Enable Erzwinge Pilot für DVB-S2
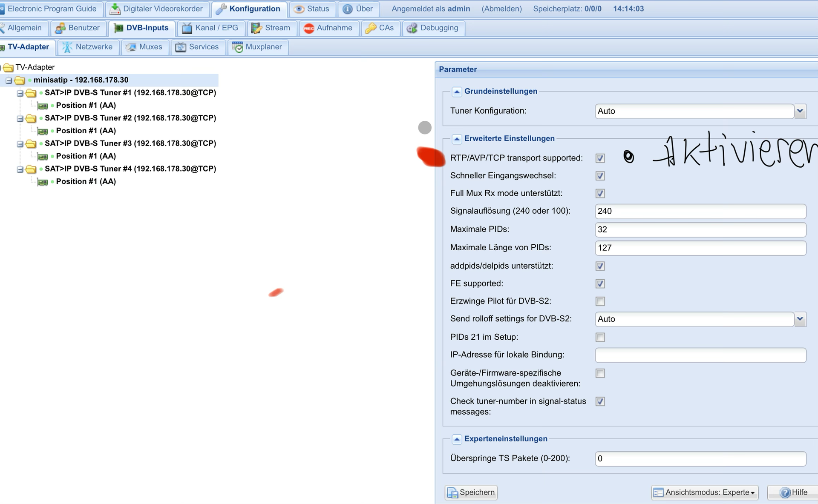Screen dimensions: 818x504 pos(600,301)
